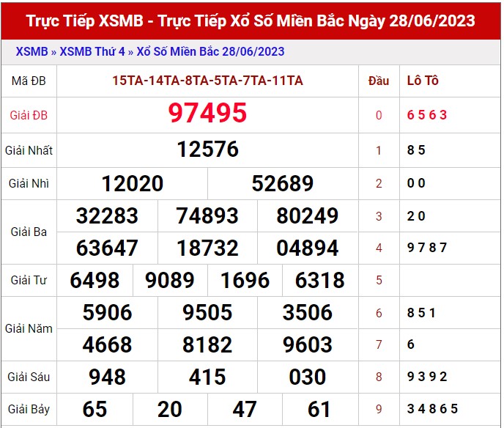Click the Trực Tiếp XSMB red header title
The image size is (504, 428).
point(251,21)
